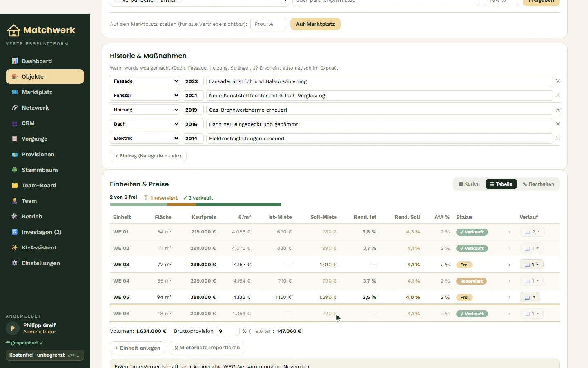The image size is (588, 368).
Task: Click the Matchwerk house logo icon
Action: 13,30
